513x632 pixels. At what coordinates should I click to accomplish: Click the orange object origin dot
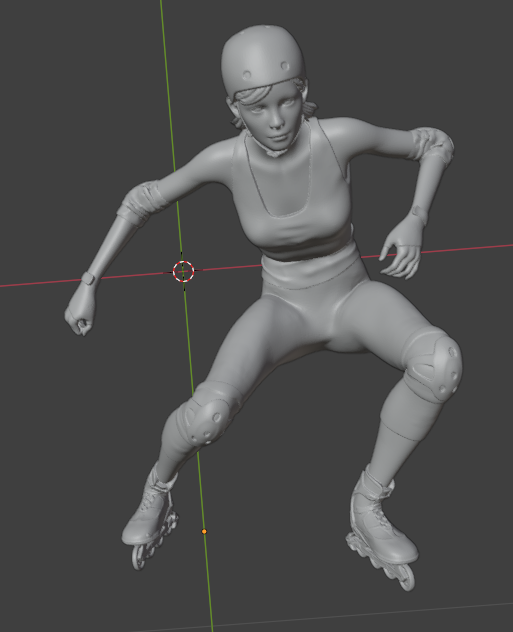[204, 532]
